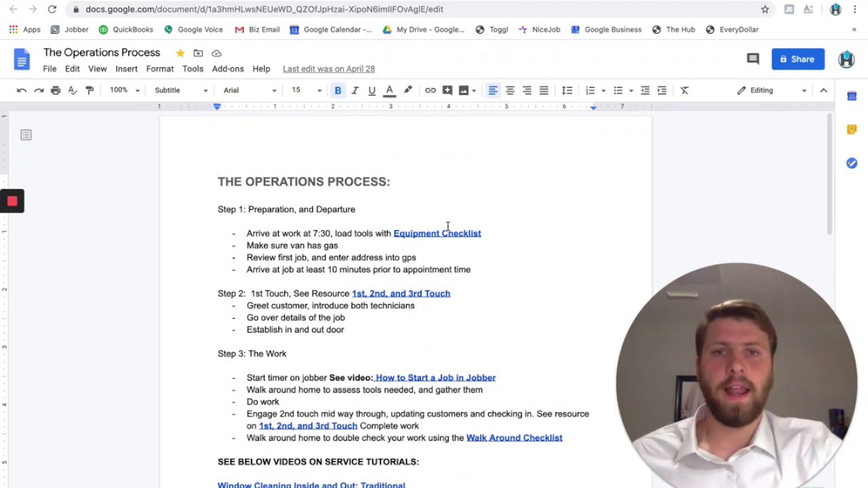
Task: Print the document using the printer icon
Action: (56, 90)
